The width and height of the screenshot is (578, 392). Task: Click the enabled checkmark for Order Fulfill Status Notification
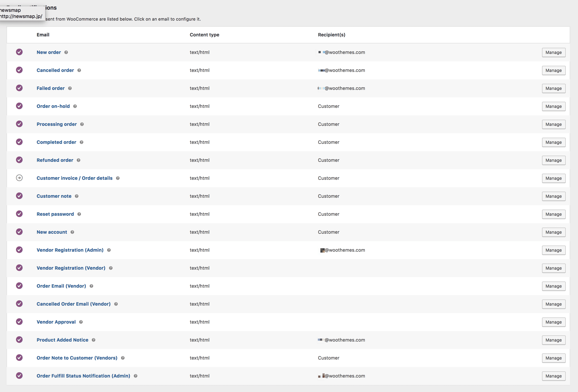tap(19, 375)
